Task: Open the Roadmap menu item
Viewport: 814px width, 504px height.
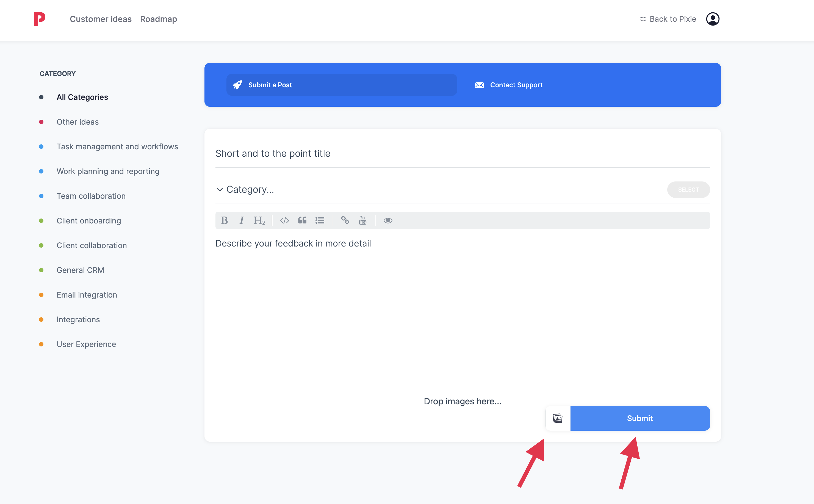Action: [x=159, y=19]
